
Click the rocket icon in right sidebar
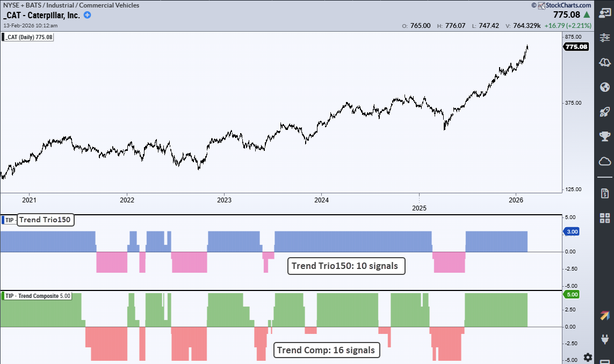[x=604, y=112]
